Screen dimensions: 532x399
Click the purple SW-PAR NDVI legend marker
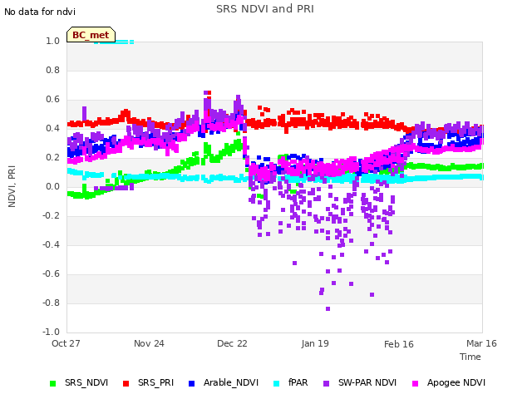[x=326, y=383]
